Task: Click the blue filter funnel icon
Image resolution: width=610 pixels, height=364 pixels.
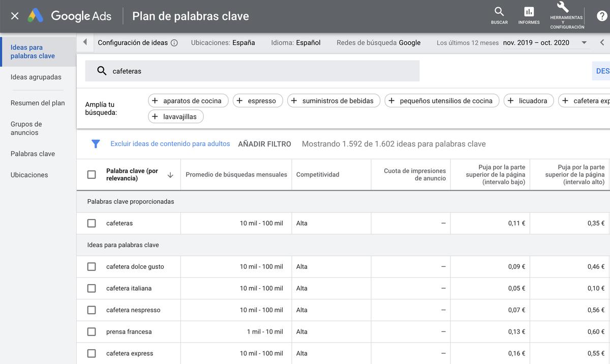Action: pos(96,144)
